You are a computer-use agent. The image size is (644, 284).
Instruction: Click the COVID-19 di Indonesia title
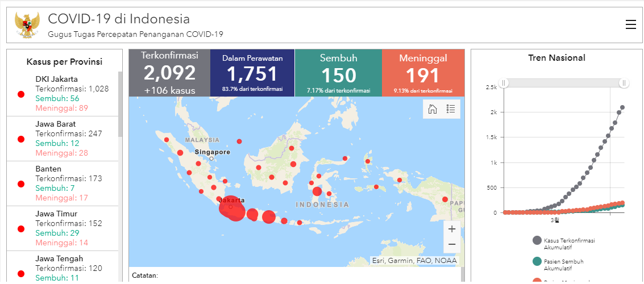tap(119, 19)
